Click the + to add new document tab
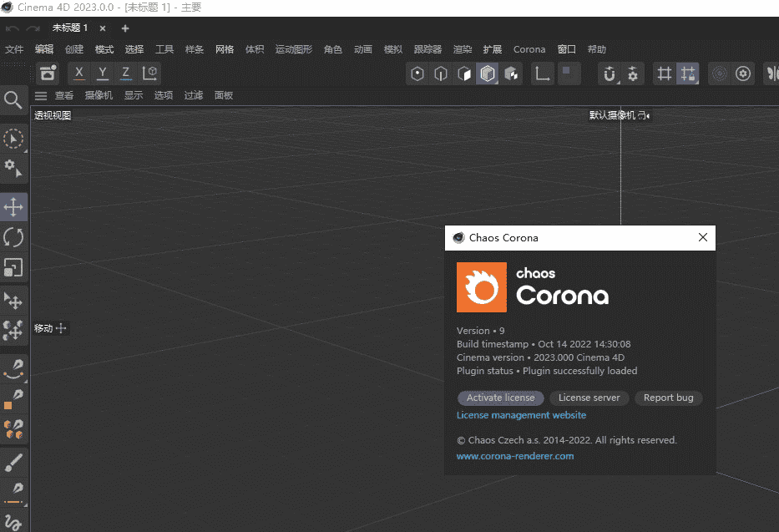The image size is (779, 532). point(125,27)
